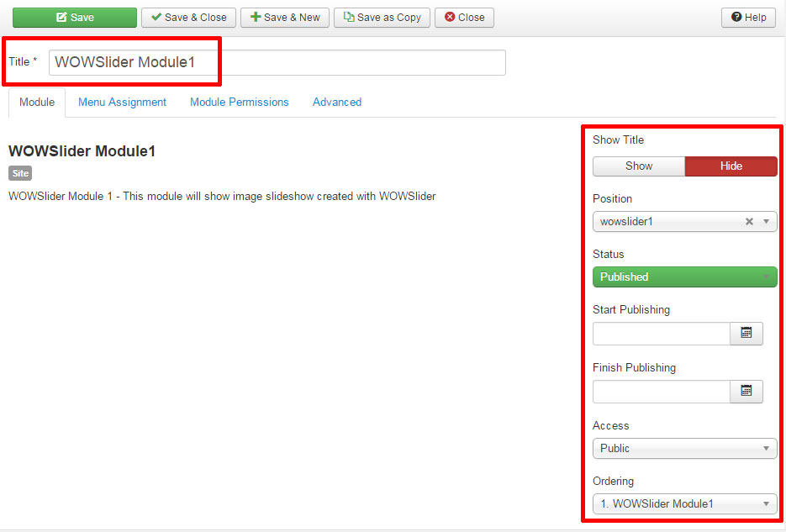This screenshot has height=532, width=786.
Task: Click the Title input field
Action: click(x=277, y=63)
